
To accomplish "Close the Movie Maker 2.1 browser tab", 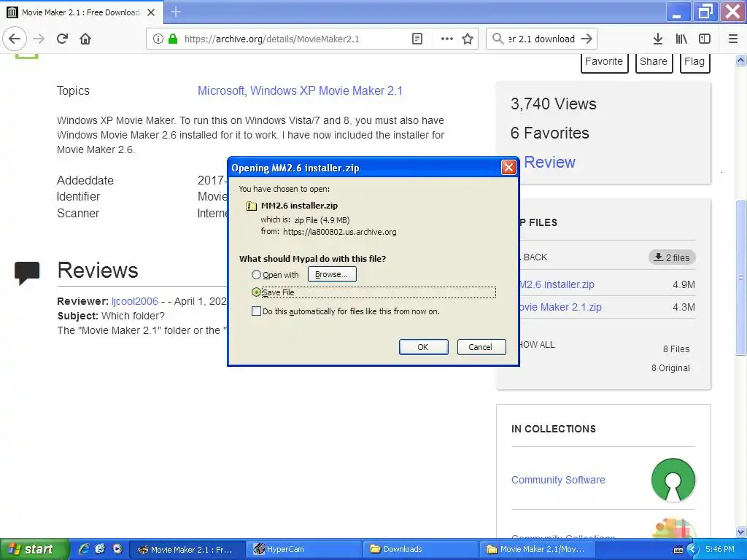I will click(x=151, y=12).
